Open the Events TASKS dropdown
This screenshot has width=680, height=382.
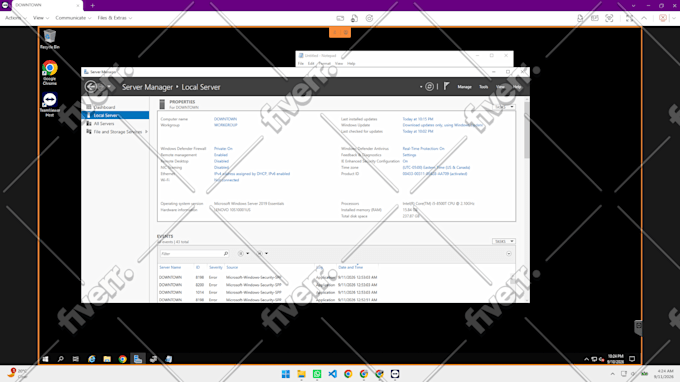pyautogui.click(x=504, y=241)
